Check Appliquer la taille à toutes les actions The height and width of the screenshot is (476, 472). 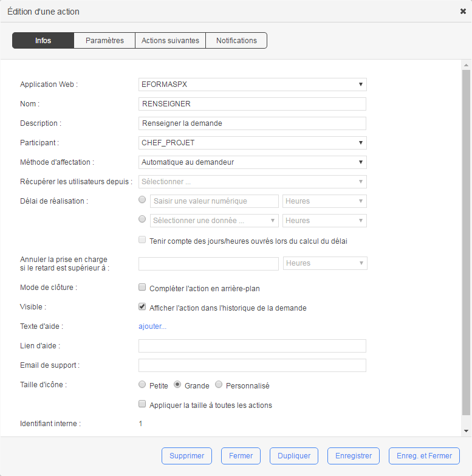[x=143, y=404]
